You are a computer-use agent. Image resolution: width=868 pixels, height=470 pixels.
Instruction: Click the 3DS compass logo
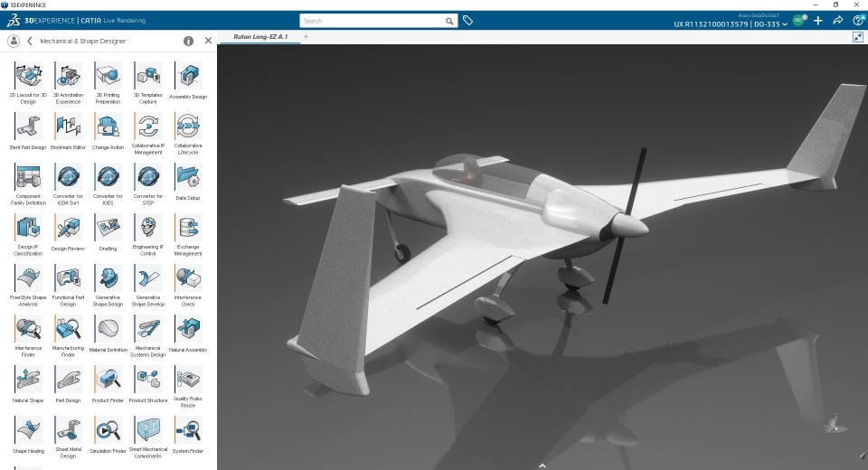click(14, 21)
